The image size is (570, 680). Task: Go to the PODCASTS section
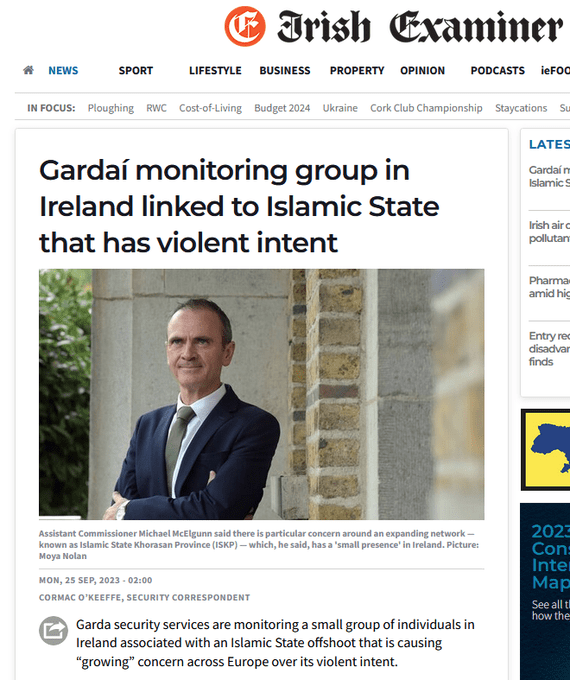pos(498,70)
